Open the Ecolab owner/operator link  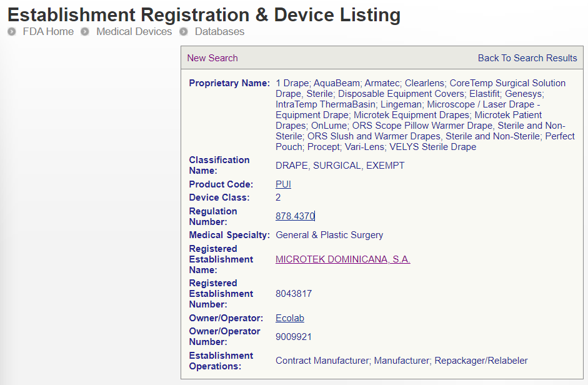click(x=289, y=318)
